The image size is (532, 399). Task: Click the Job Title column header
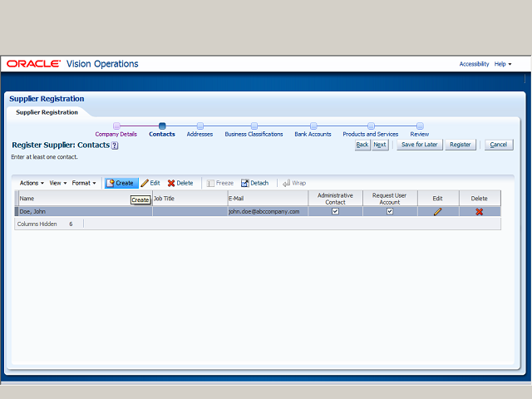pos(190,199)
